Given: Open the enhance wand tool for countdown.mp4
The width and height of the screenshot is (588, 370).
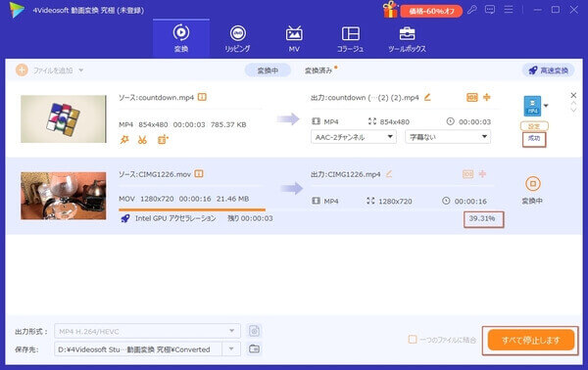Looking at the screenshot, I should point(124,140).
